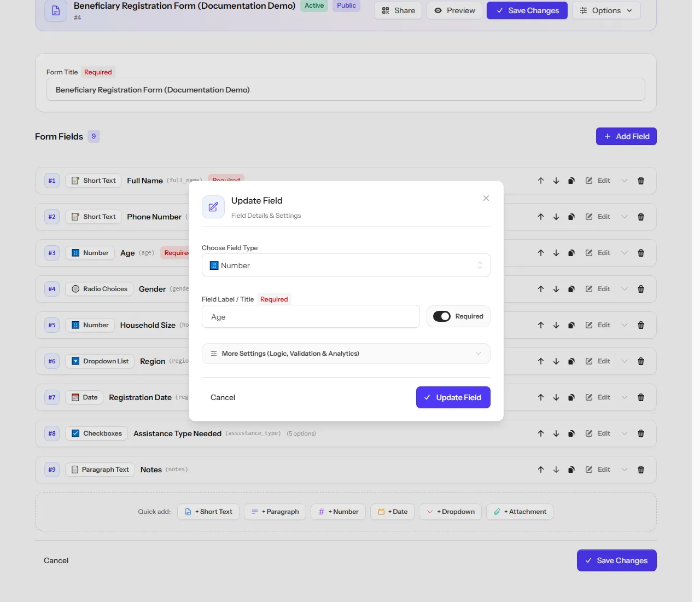Move Household Size field up

pos(541,325)
